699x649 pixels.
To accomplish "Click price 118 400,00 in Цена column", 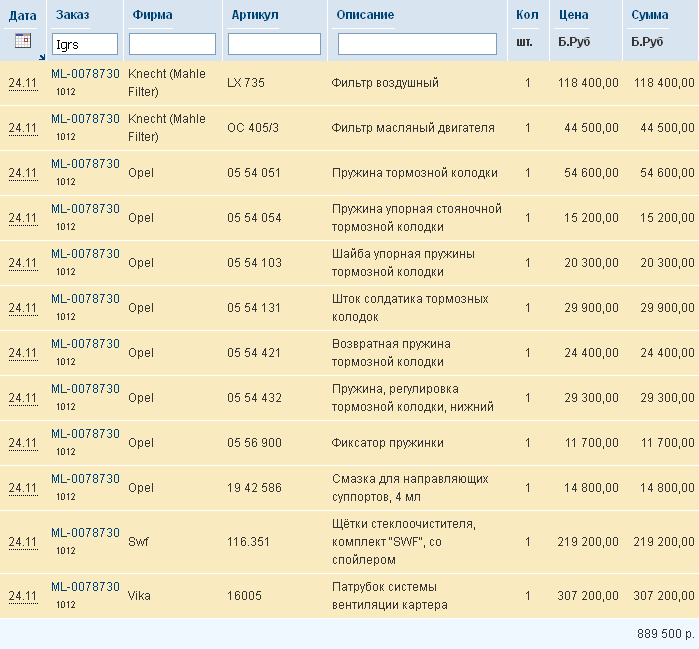I will (x=588, y=83).
